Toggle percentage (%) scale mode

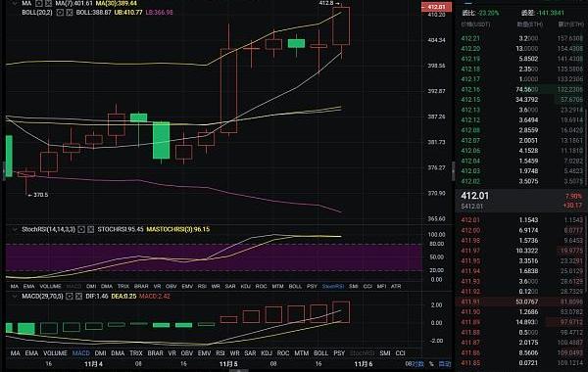click(x=431, y=364)
